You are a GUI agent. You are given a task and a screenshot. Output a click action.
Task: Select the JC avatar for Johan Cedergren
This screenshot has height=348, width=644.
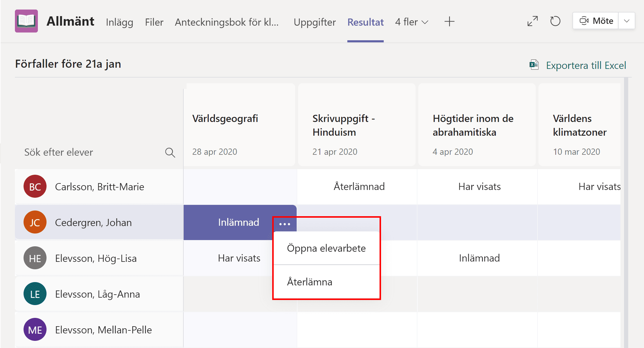coord(35,222)
